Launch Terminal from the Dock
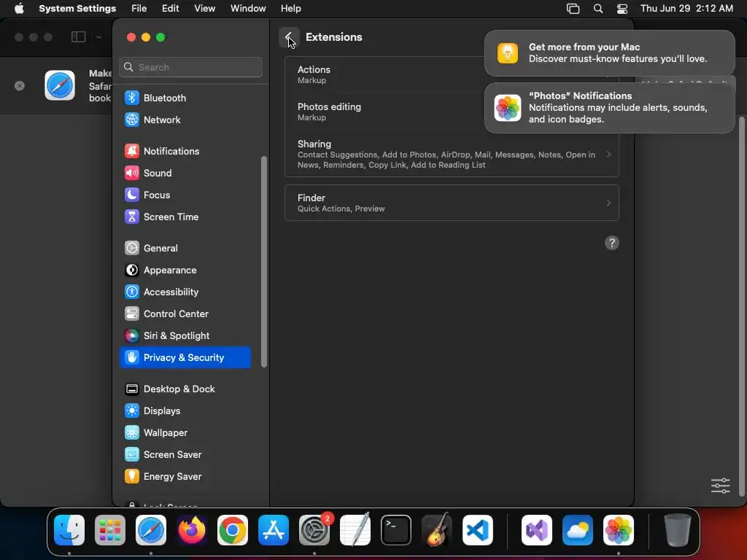Viewport: 747px width, 560px height. coord(396,530)
